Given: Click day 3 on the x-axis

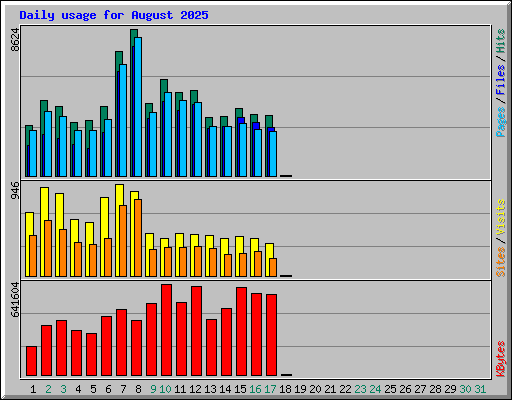Looking at the screenshot, I should point(63,389).
